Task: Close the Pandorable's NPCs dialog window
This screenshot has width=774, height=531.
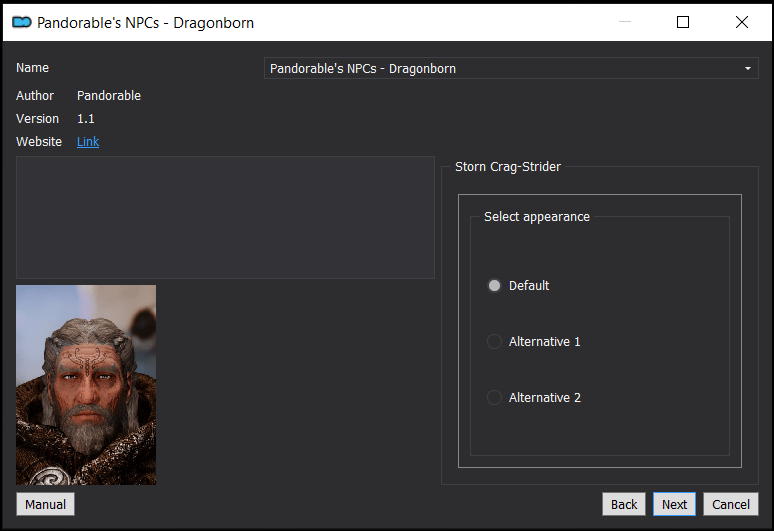Action: (x=741, y=22)
